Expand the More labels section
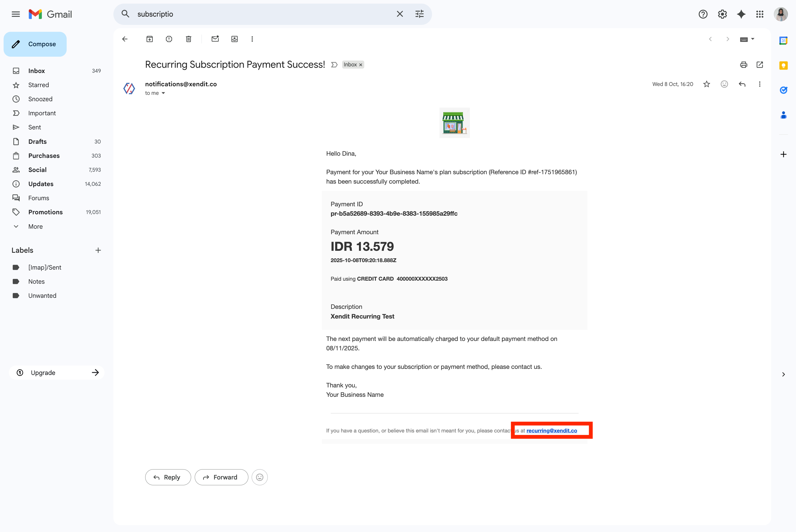The width and height of the screenshot is (796, 532). 35,226
